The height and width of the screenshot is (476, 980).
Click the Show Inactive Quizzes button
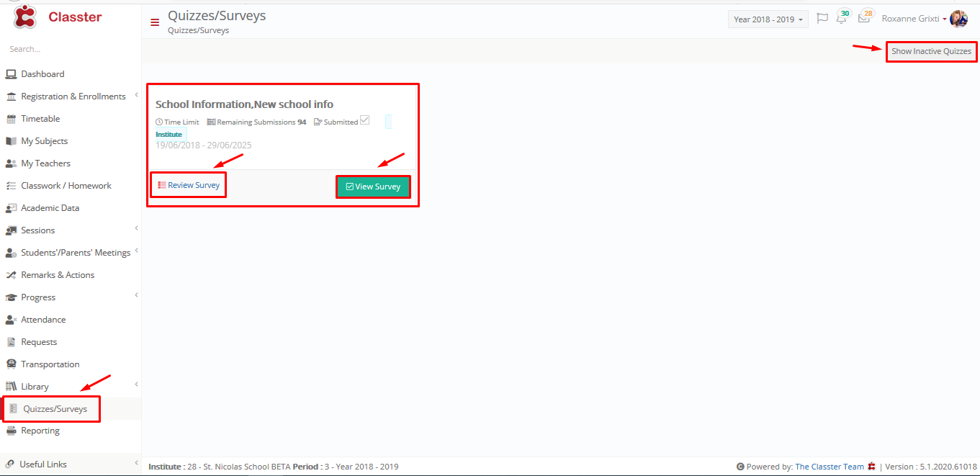coord(931,51)
